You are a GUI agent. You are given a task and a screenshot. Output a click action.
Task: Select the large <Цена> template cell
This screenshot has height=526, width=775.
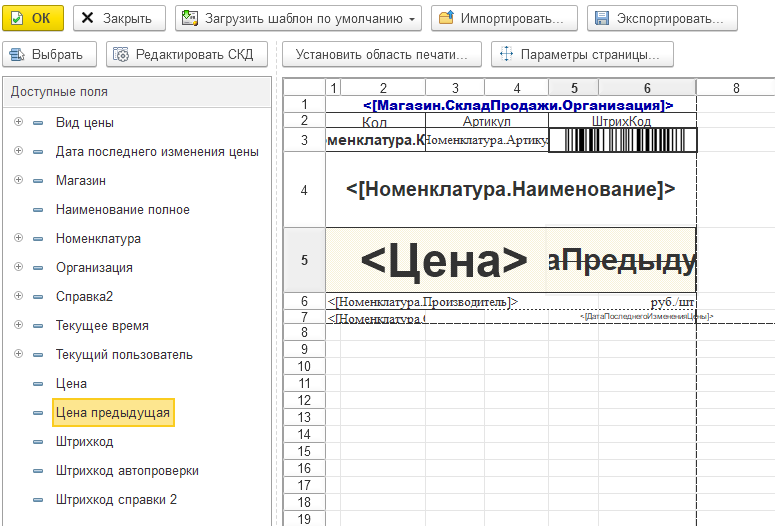[x=443, y=261]
